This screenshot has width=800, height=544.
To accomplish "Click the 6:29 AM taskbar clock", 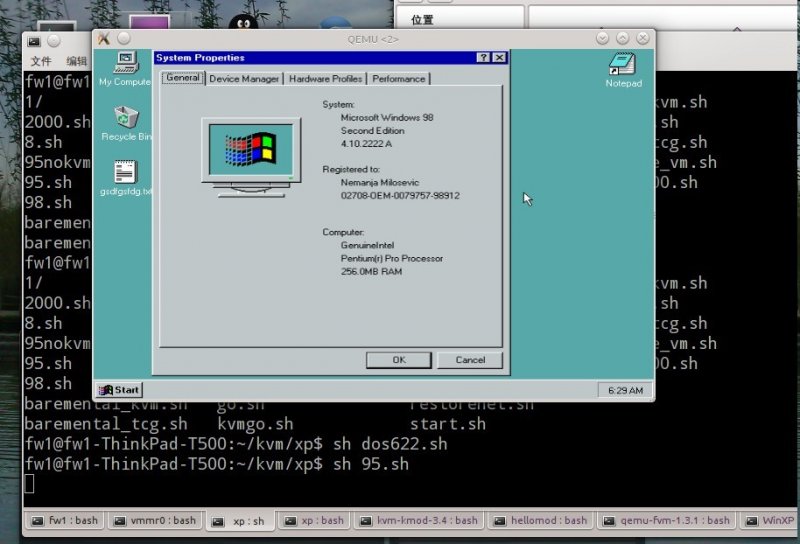I will point(625,390).
